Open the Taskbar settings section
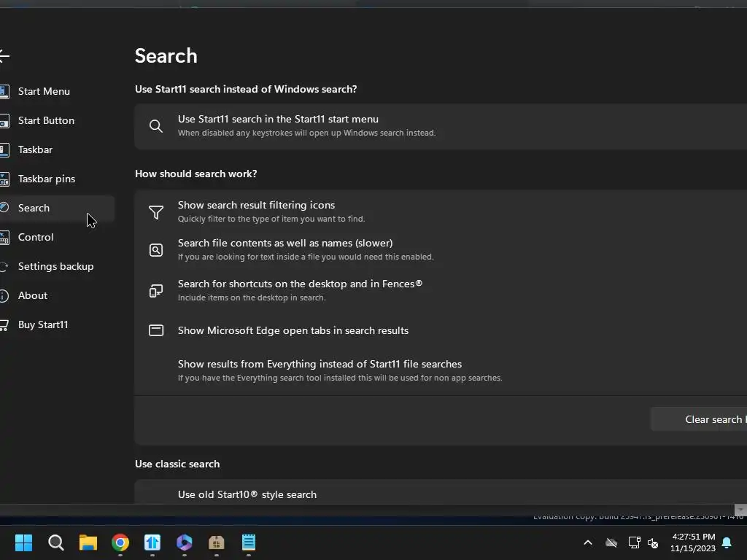747x560 pixels. click(35, 149)
